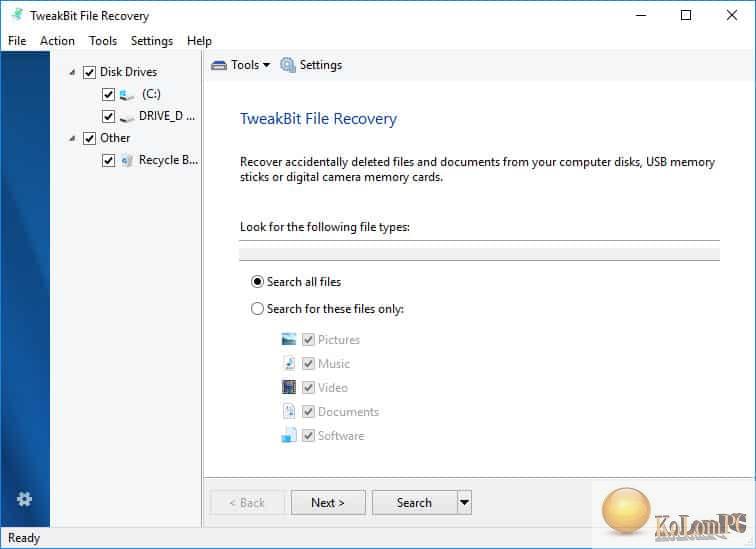The image size is (756, 549).
Task: Uncheck the (C:) drive checkbox
Action: [108, 94]
